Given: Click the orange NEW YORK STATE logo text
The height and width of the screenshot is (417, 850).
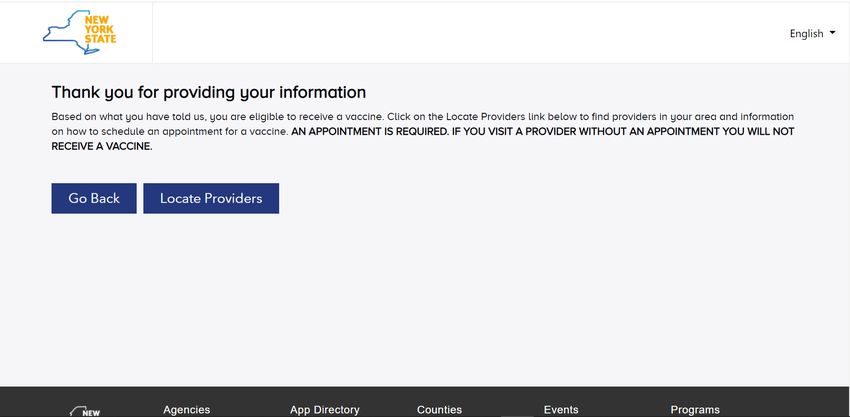Looking at the screenshot, I should point(100,30).
